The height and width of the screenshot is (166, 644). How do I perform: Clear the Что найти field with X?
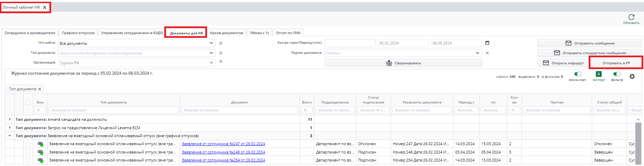(x=221, y=43)
